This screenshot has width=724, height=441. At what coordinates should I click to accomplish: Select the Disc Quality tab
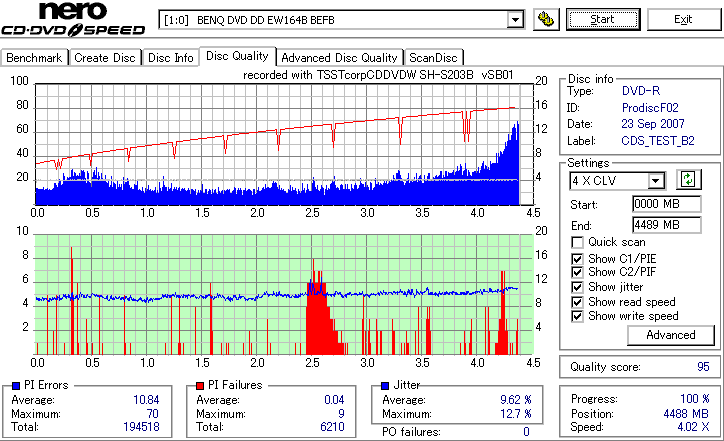point(237,56)
